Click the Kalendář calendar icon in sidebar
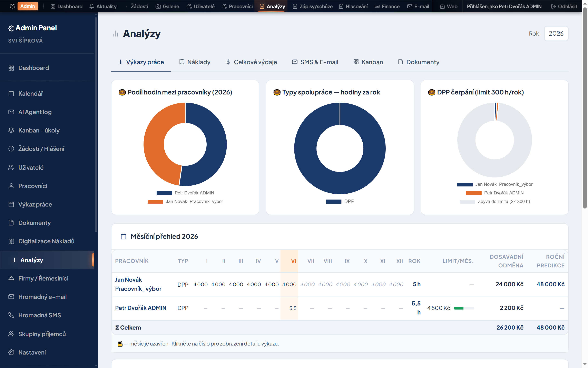 pyautogui.click(x=11, y=93)
